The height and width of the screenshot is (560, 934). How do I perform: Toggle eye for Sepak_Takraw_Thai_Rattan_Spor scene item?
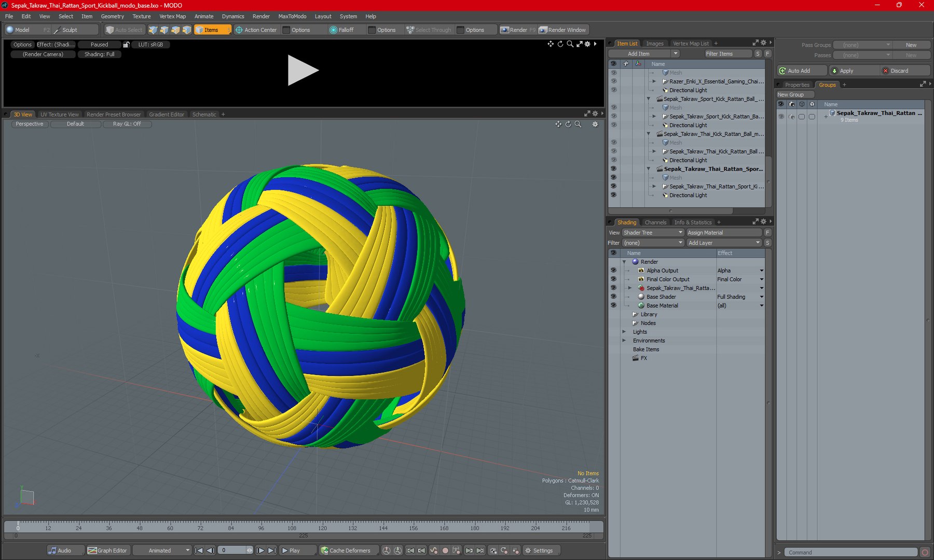click(x=613, y=169)
